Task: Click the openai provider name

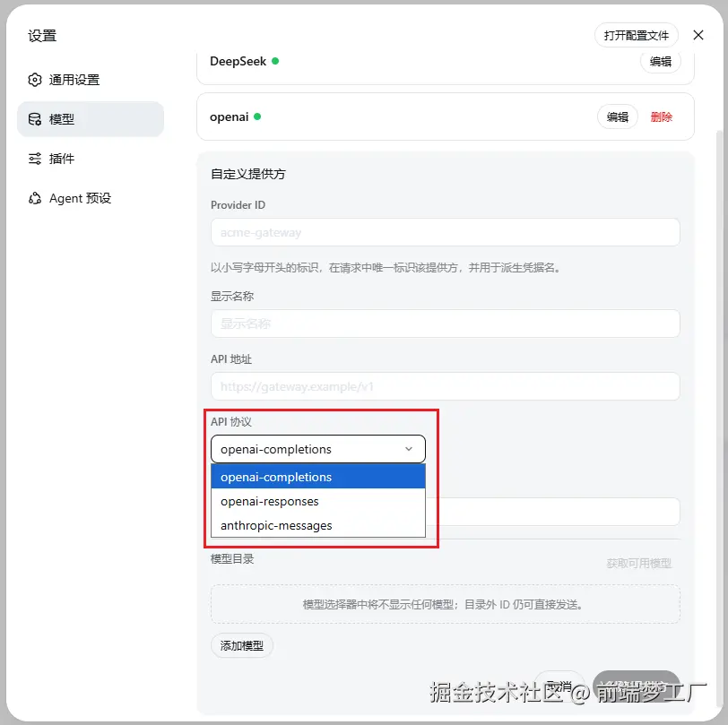Action: [x=229, y=117]
